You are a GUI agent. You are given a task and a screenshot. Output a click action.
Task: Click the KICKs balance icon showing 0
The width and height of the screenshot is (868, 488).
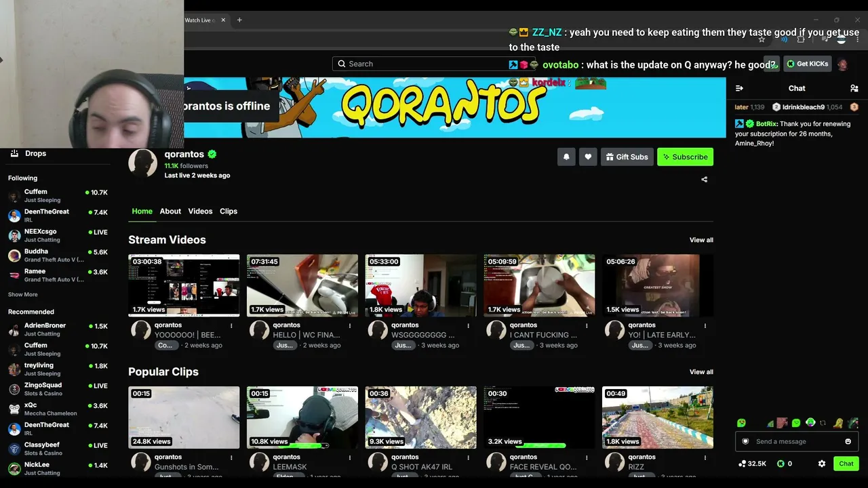point(781,464)
